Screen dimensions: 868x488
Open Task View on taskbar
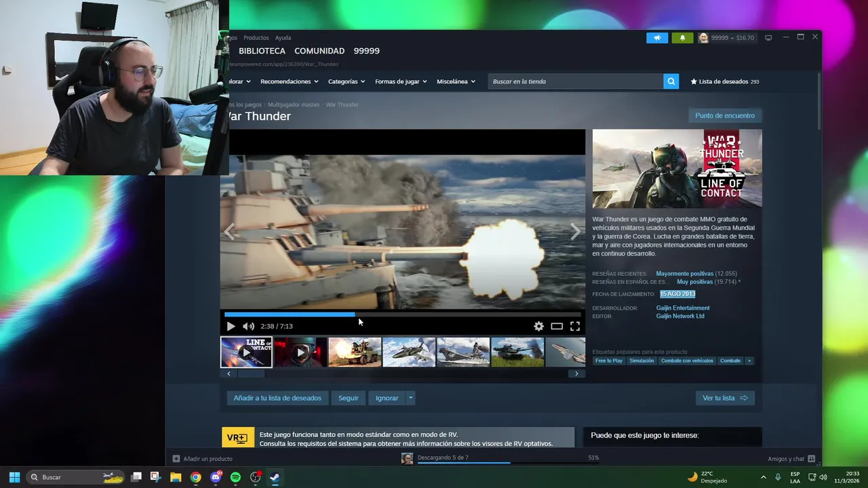pos(136,477)
